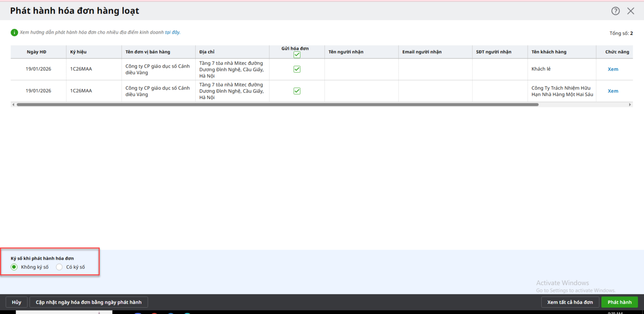The width and height of the screenshot is (644, 314).
Task: Click the right arrow of the horizontal scrollbar
Action: pos(630,105)
